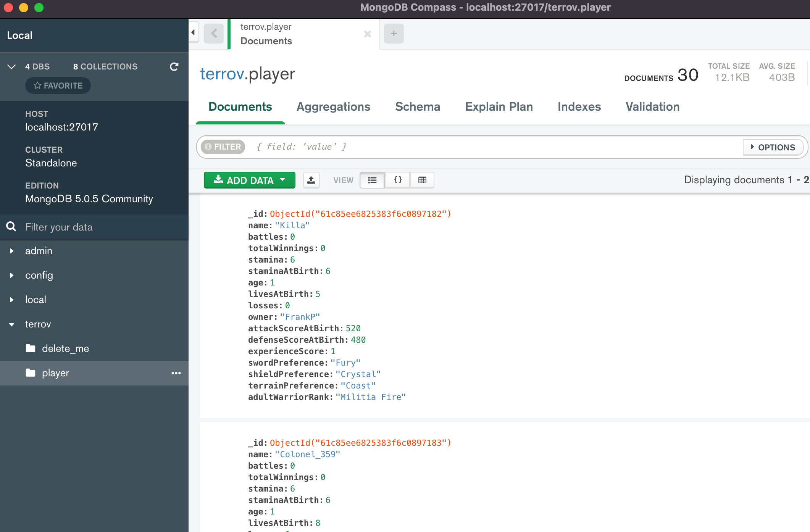Image resolution: width=810 pixels, height=532 pixels.
Task: Click the Validation tab
Action: 653,107
